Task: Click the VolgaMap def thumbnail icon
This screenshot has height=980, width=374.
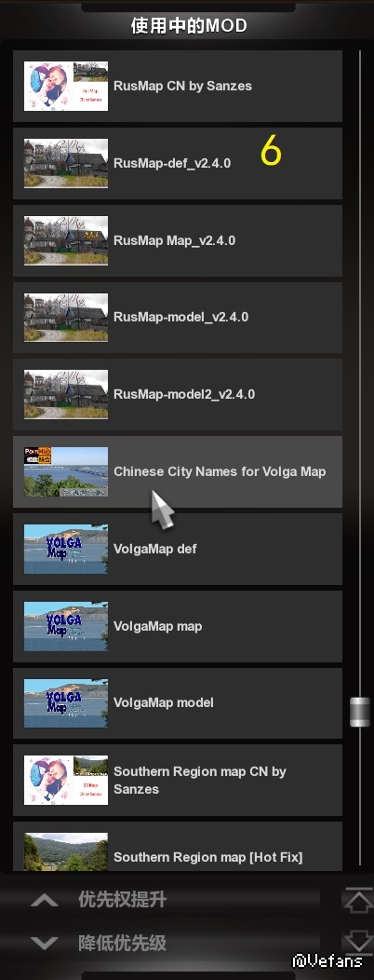Action: coord(65,549)
